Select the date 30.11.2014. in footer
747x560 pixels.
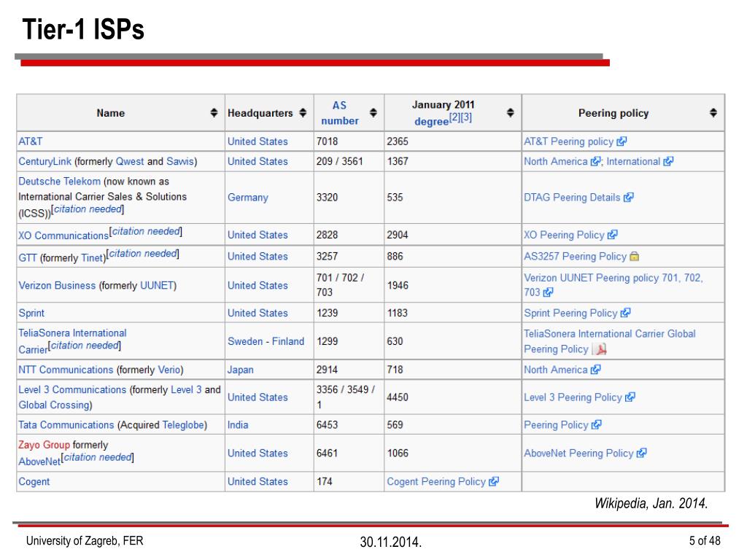391,542
